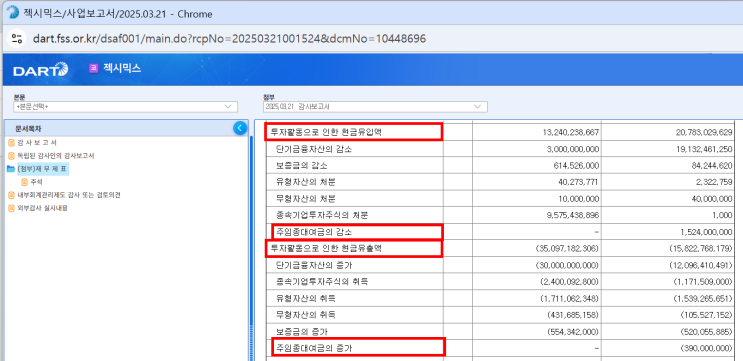The image size is (743, 361).
Task: Click 단기금융자산의 감소 row label
Action: coord(314,149)
